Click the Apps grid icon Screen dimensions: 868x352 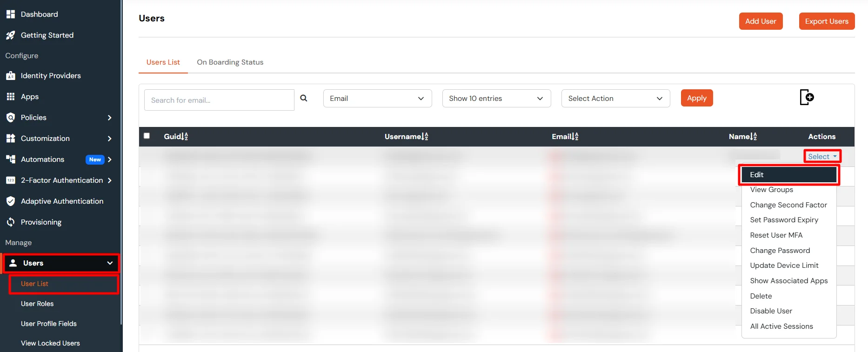point(11,97)
